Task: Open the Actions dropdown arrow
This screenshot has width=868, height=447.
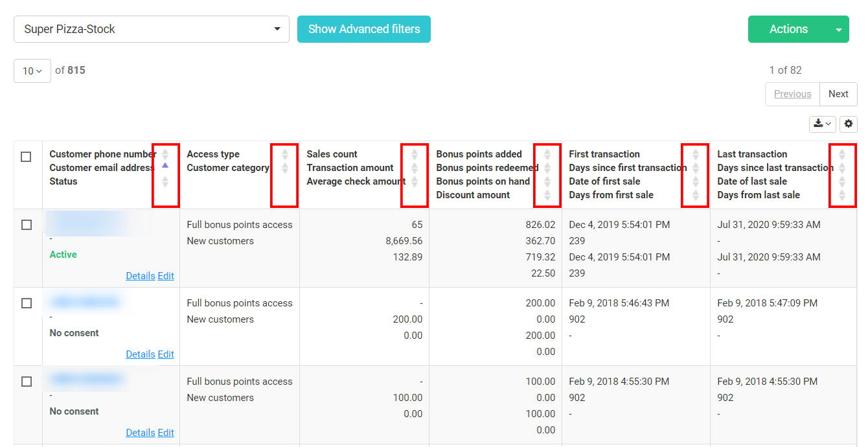Action: 839,30
